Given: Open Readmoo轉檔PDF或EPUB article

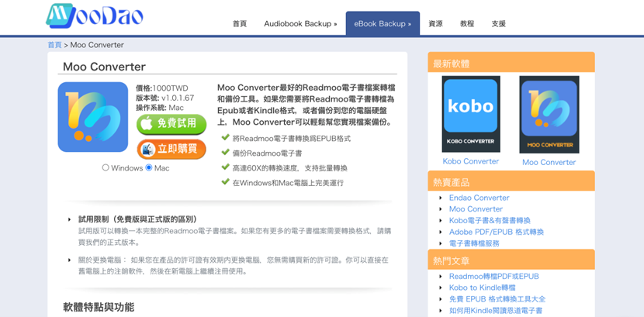Looking at the screenshot, I should click(493, 277).
